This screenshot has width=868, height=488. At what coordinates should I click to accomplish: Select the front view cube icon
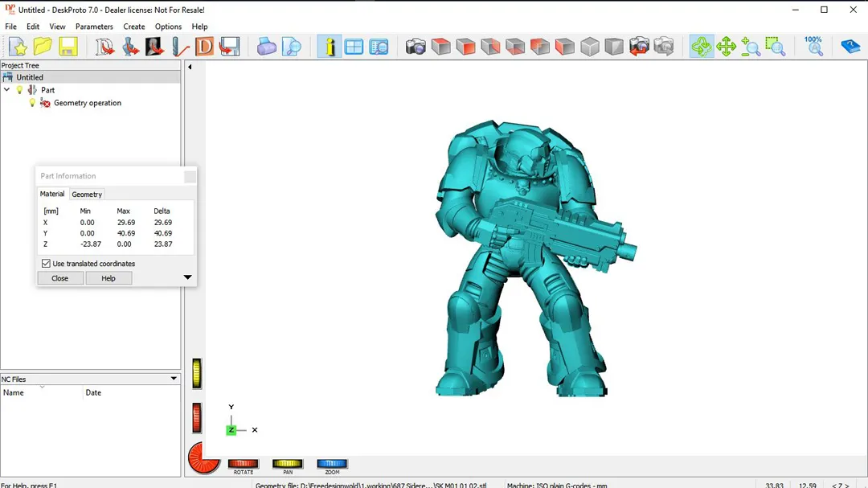coord(465,47)
